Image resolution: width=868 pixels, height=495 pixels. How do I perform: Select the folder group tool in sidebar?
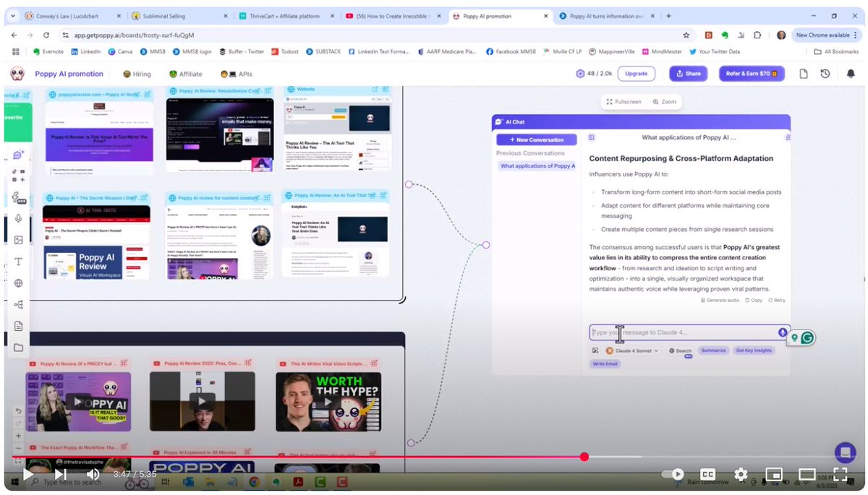[18, 348]
